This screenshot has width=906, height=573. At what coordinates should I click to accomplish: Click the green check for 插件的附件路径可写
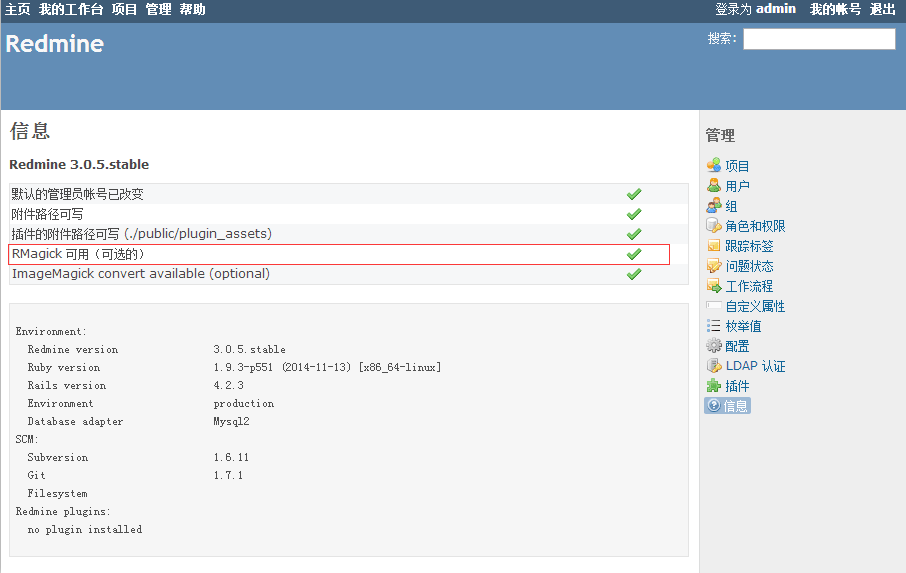pyautogui.click(x=634, y=234)
